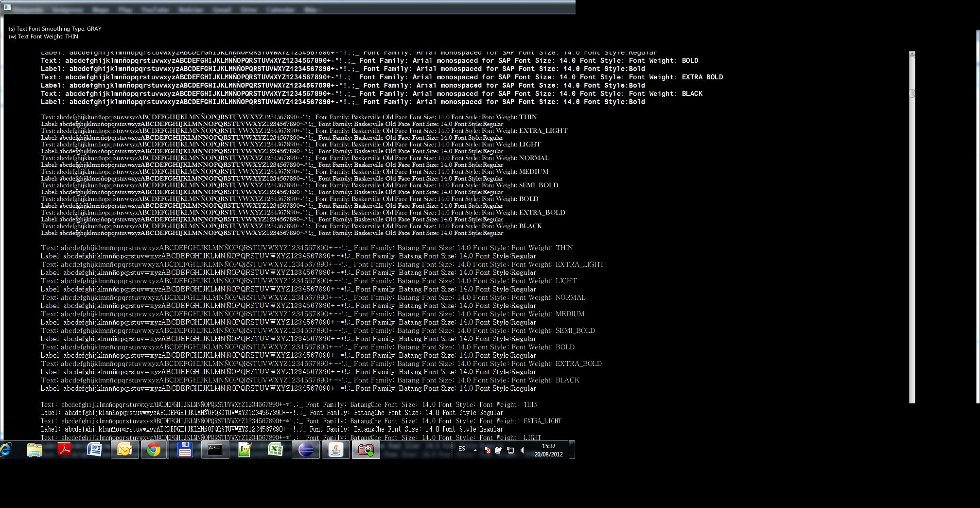Viewport: 980px width, 508px height.
Task: Switch to the Java application in taskbar
Action: (335, 450)
